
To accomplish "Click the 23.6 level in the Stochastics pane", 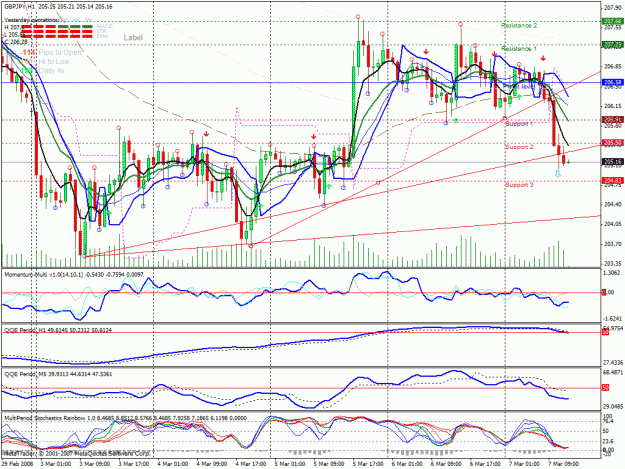I will pos(608,441).
